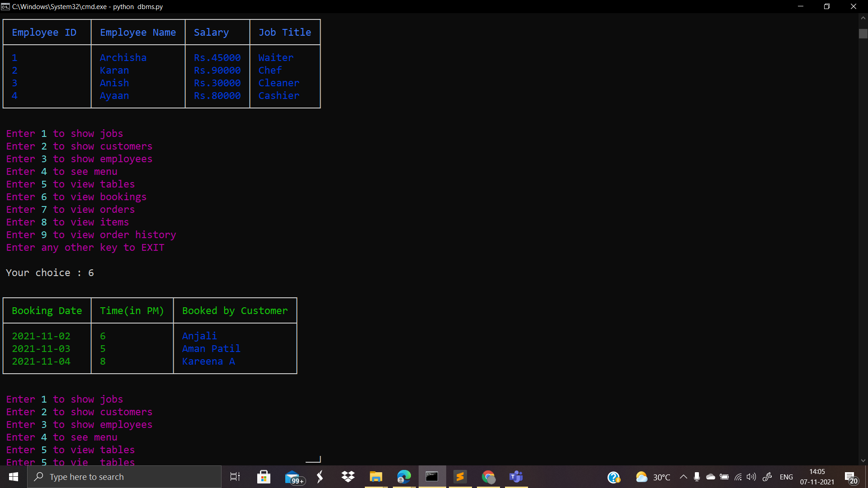Open the notification center with 20 badge
The width and height of the screenshot is (868, 488).
851,477
